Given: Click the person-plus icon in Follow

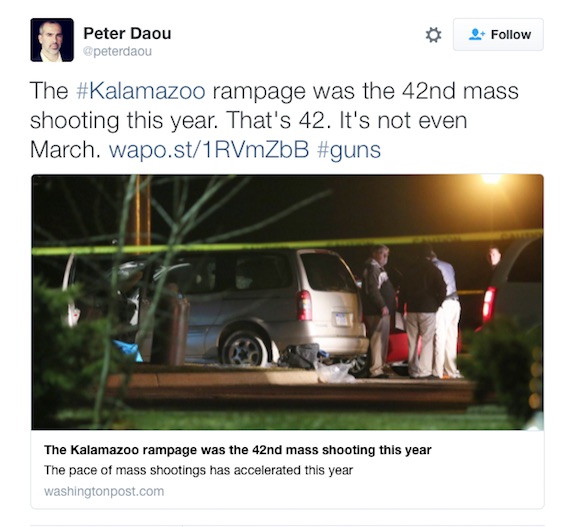Looking at the screenshot, I should point(477,35).
